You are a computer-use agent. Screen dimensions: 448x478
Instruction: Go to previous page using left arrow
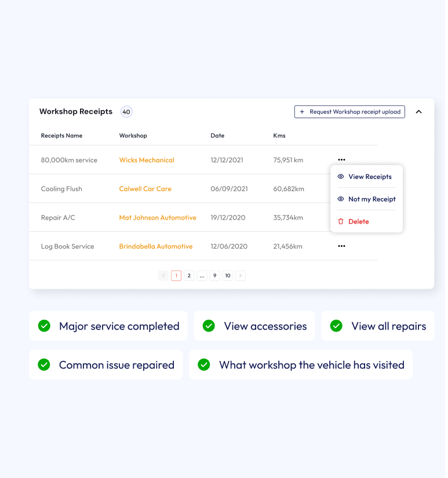point(163,276)
